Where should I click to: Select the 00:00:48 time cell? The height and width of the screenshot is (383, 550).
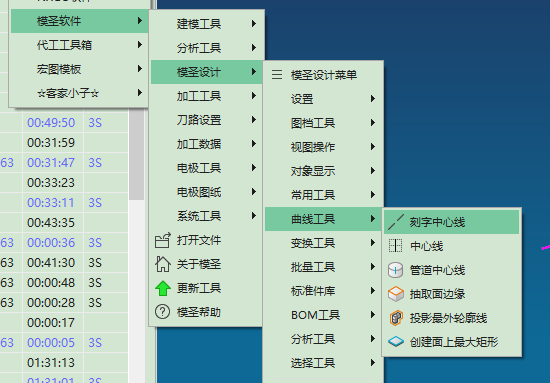coord(53,282)
